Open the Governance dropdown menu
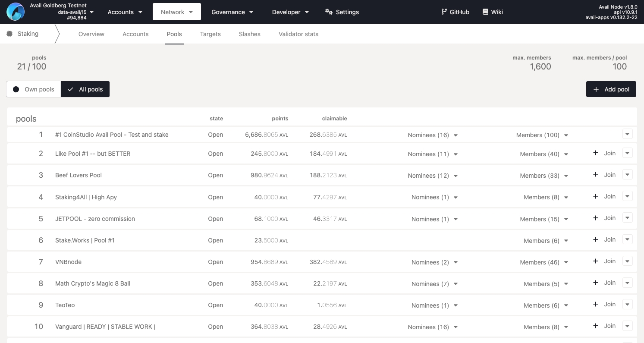 point(232,12)
